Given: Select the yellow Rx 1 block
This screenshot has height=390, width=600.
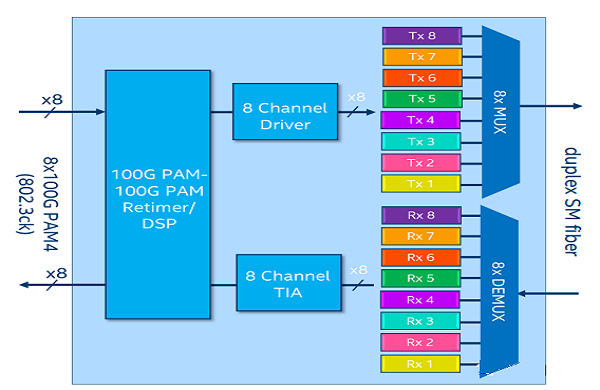Looking at the screenshot, I should (x=420, y=364).
